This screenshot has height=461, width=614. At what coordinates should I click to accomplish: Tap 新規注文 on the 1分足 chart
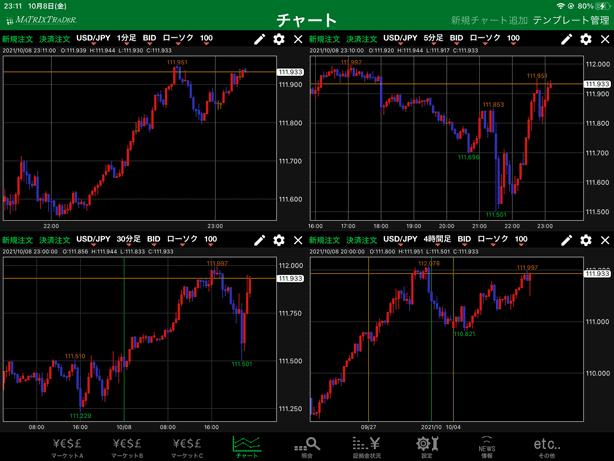point(17,39)
